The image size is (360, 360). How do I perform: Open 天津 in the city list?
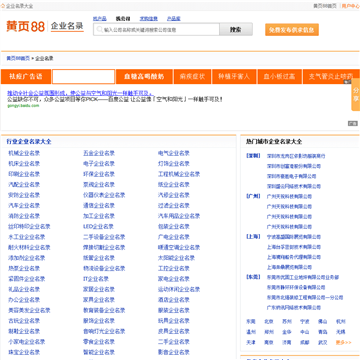tap(251, 342)
